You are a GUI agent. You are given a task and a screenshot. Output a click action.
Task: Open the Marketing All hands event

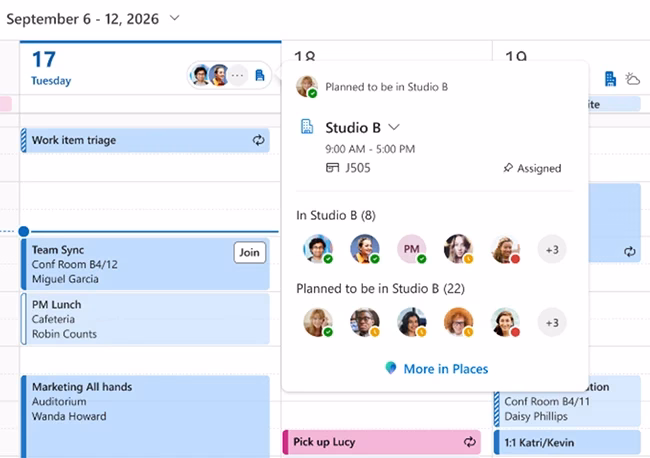click(x=145, y=417)
